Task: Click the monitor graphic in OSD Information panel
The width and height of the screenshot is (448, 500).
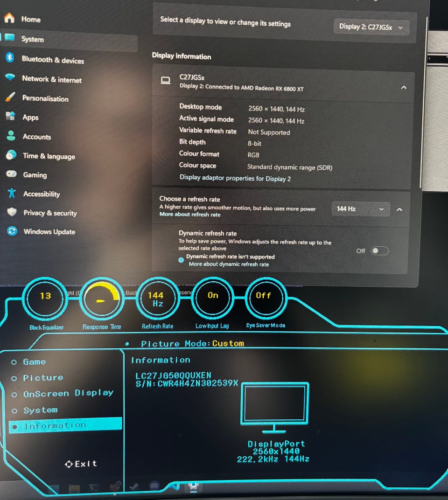Action: (274, 408)
